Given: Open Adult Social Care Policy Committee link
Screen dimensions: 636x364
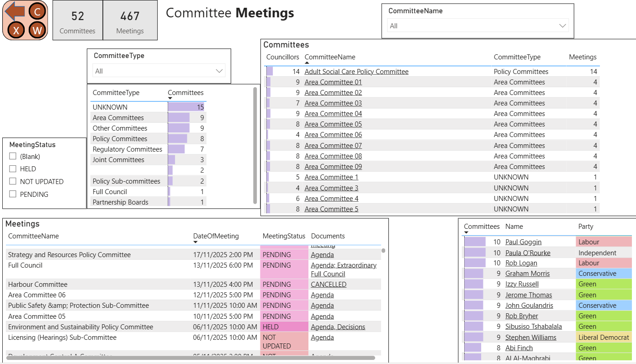Looking at the screenshot, I should (x=356, y=72).
